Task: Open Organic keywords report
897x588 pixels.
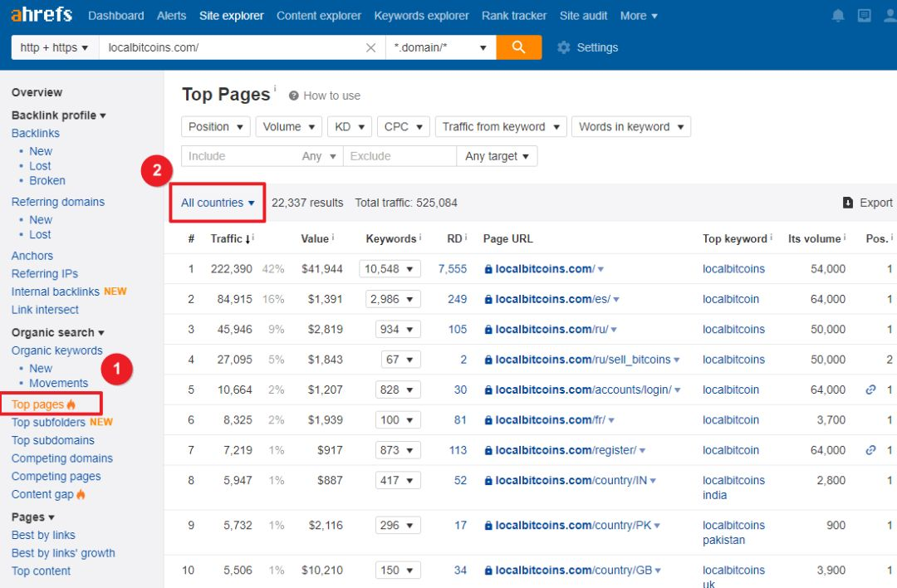Action: tap(56, 350)
